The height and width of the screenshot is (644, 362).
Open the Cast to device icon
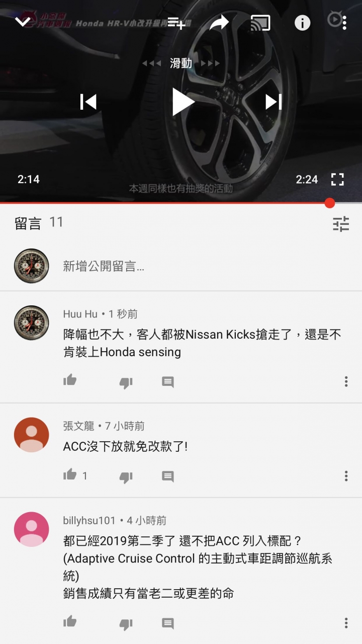coord(260,23)
